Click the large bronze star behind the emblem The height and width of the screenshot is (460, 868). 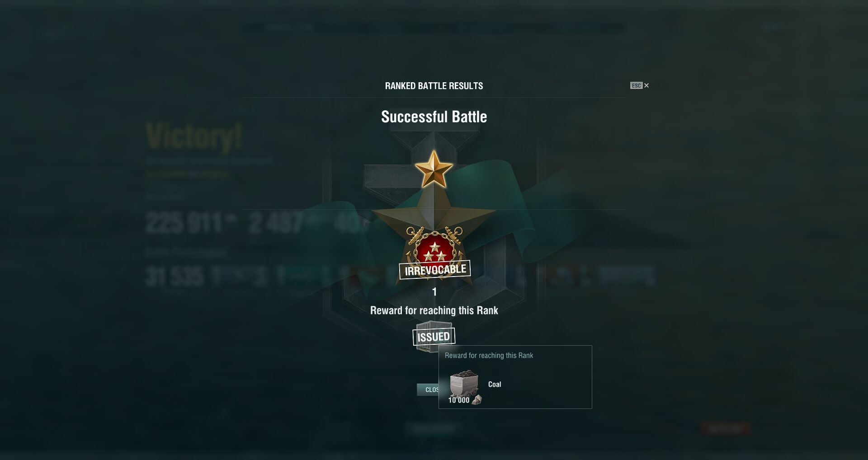(x=434, y=212)
